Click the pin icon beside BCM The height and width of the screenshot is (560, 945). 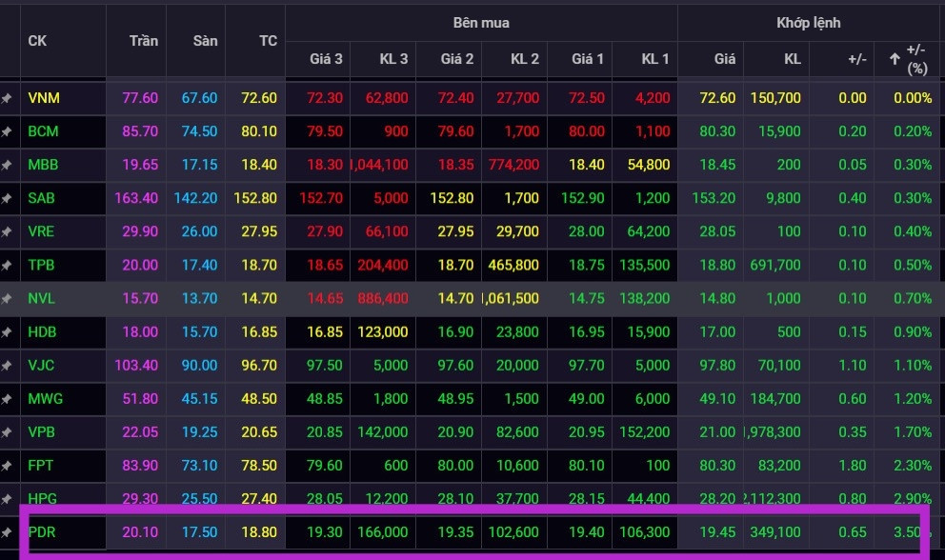[7, 131]
